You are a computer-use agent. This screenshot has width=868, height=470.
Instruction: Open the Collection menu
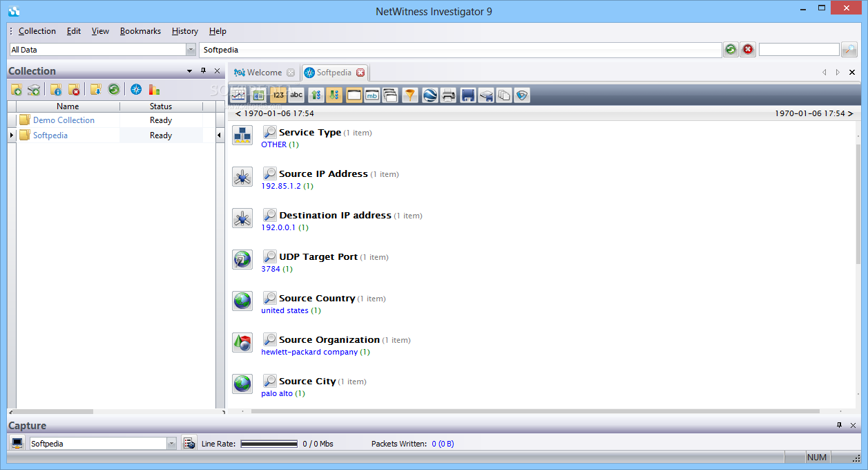click(37, 31)
